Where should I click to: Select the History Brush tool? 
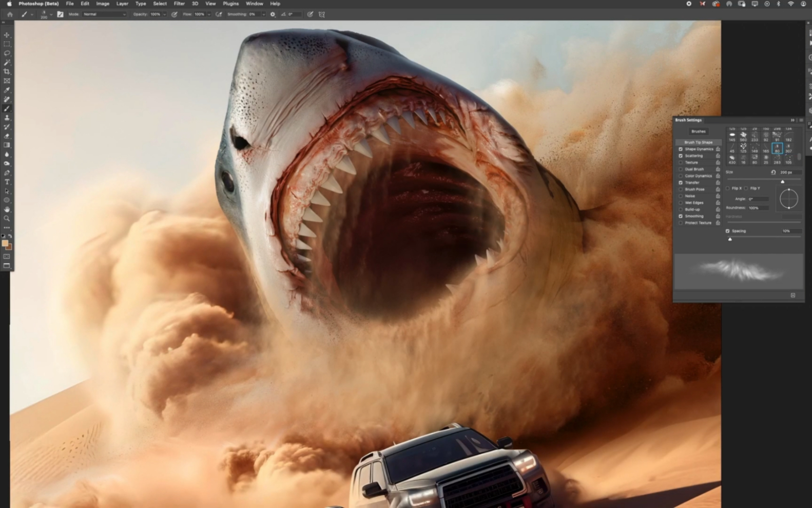(7, 127)
